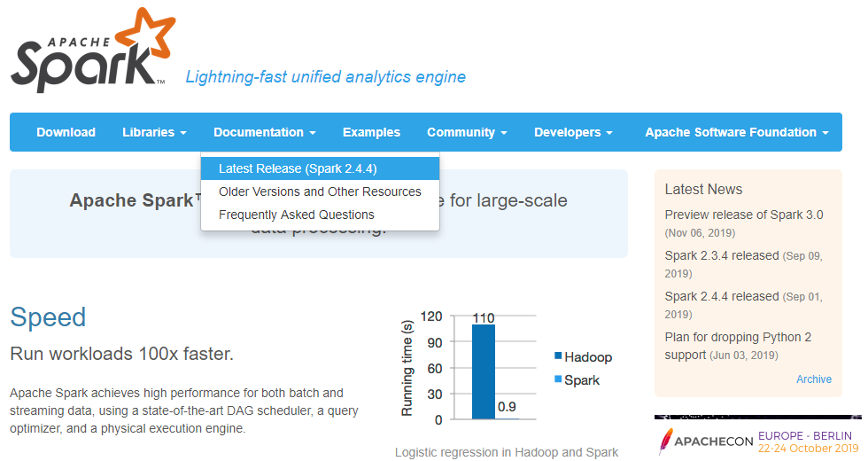Image resolution: width=868 pixels, height=461 pixels.
Task: Expand the Apache Software Foundation menu
Action: pos(737,132)
